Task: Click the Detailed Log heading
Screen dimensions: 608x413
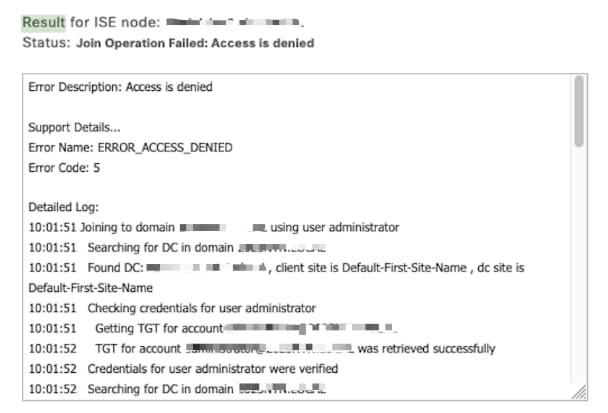Action: click(64, 208)
